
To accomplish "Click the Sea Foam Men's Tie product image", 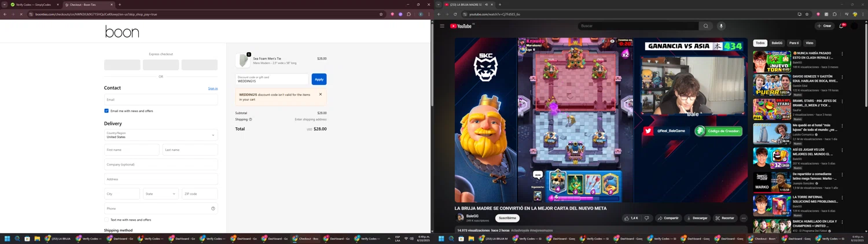I will coord(242,61).
